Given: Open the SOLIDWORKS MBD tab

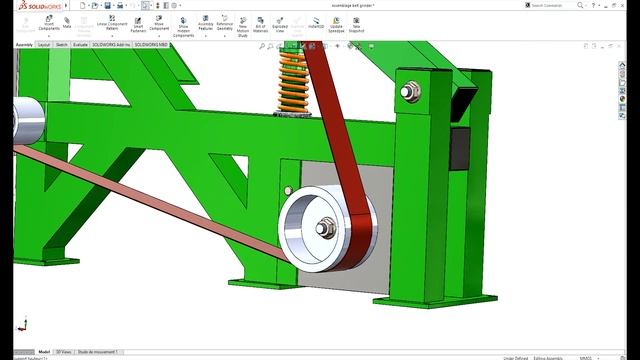Looking at the screenshot, I should (x=151, y=44).
